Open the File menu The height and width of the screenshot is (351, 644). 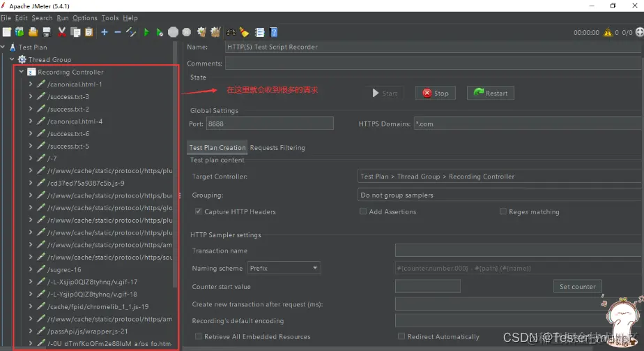click(x=6, y=18)
